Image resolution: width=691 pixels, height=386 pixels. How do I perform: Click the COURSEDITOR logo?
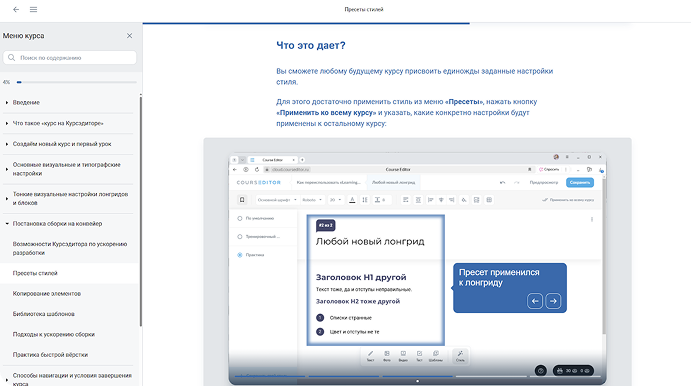point(259,182)
